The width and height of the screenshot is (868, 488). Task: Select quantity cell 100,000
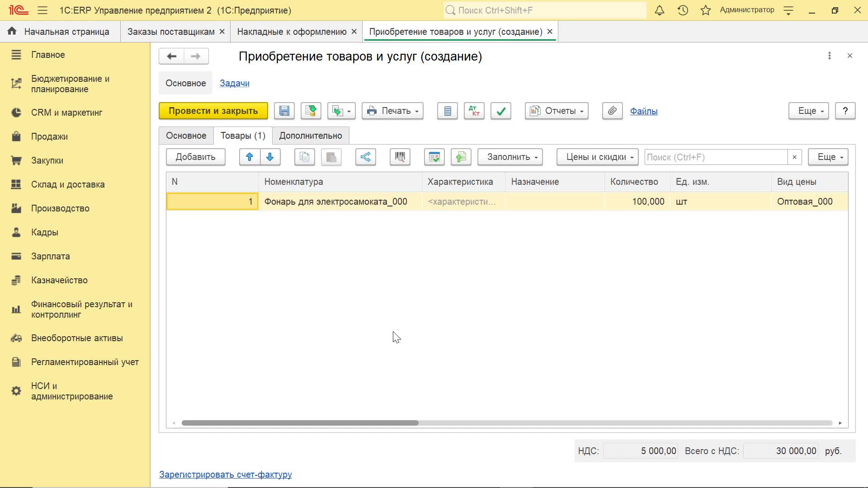pyautogui.click(x=637, y=202)
